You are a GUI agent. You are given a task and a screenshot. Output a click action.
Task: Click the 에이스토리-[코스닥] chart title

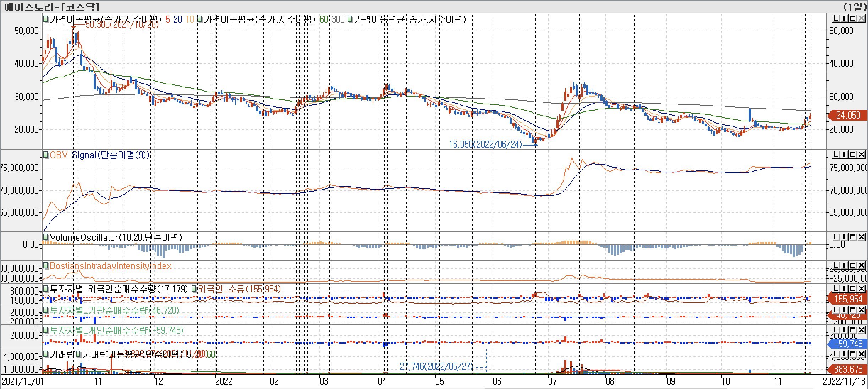click(52, 6)
